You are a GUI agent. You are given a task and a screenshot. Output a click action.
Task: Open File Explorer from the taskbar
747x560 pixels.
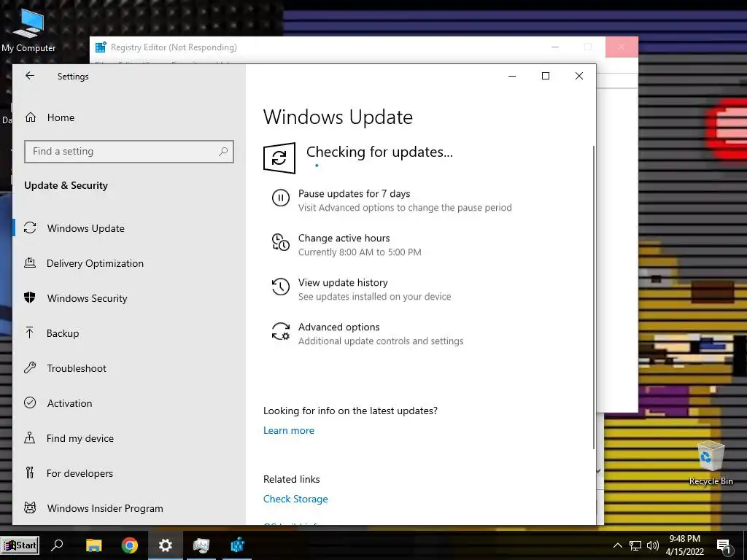coord(93,545)
